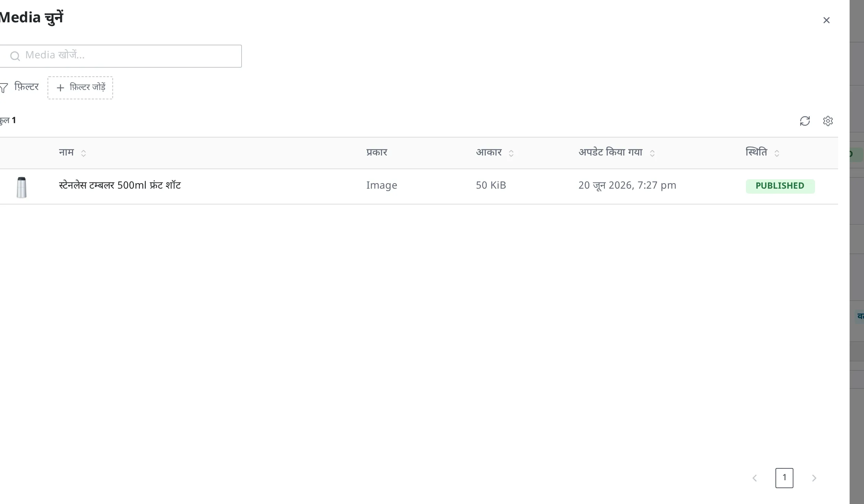Go to the previous page arrow
Image resolution: width=864 pixels, height=504 pixels.
tap(755, 478)
